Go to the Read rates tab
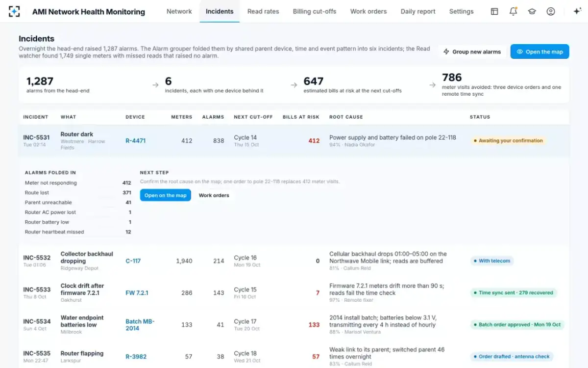Viewport: 588px width, 368px height. (x=263, y=11)
